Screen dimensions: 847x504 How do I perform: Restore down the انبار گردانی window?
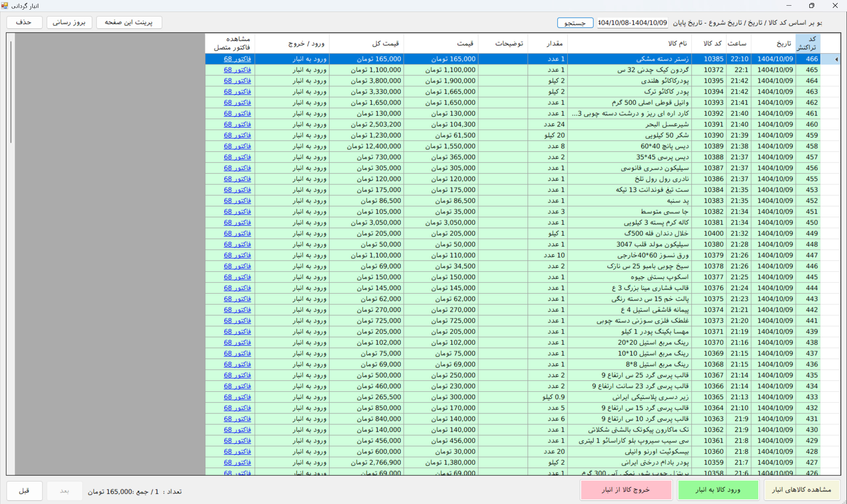[811, 5]
